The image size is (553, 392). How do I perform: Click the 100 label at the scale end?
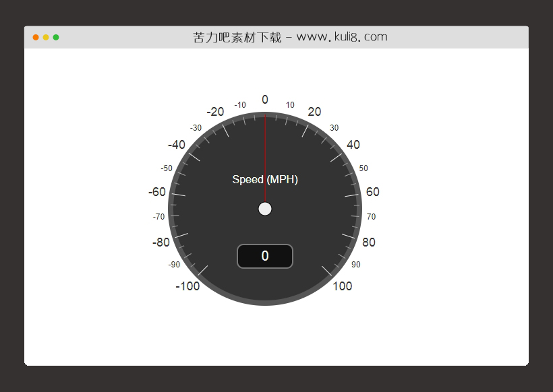pos(343,286)
